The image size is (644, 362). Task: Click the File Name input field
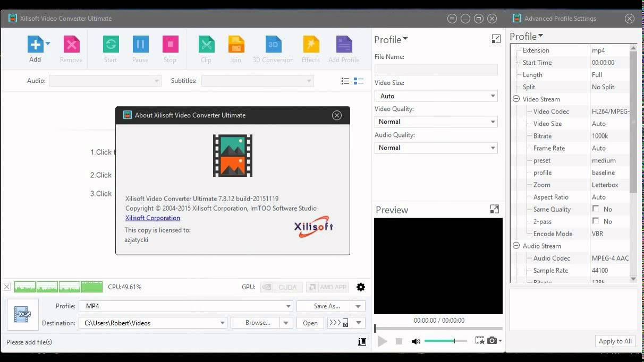click(436, 70)
